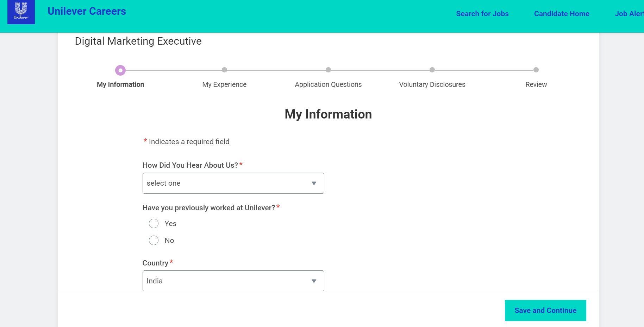Click the Voluntary Disclosures step label
Viewport: 644px width, 327px height.
click(432, 84)
